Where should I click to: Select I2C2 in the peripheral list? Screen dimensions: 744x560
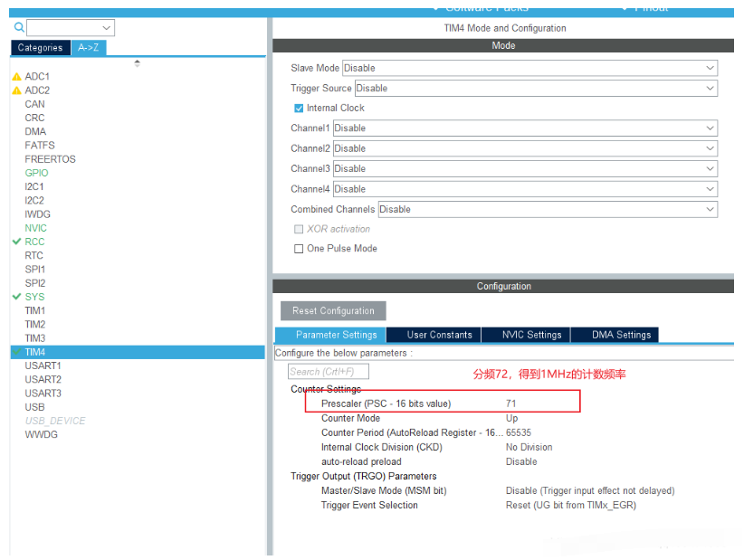click(34, 201)
